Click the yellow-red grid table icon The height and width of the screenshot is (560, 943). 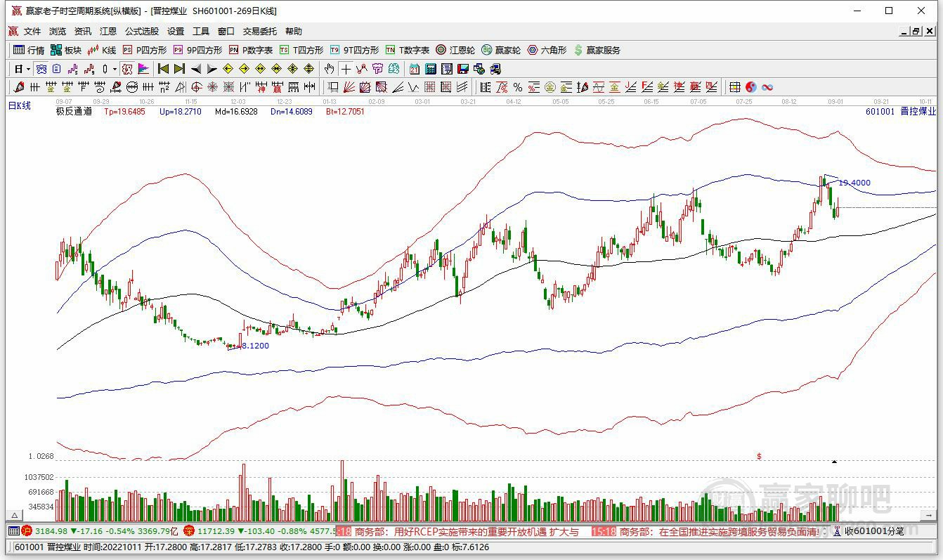pos(734,87)
